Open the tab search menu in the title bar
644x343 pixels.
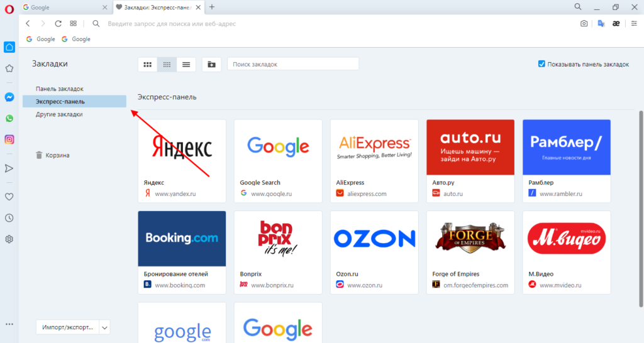click(577, 7)
